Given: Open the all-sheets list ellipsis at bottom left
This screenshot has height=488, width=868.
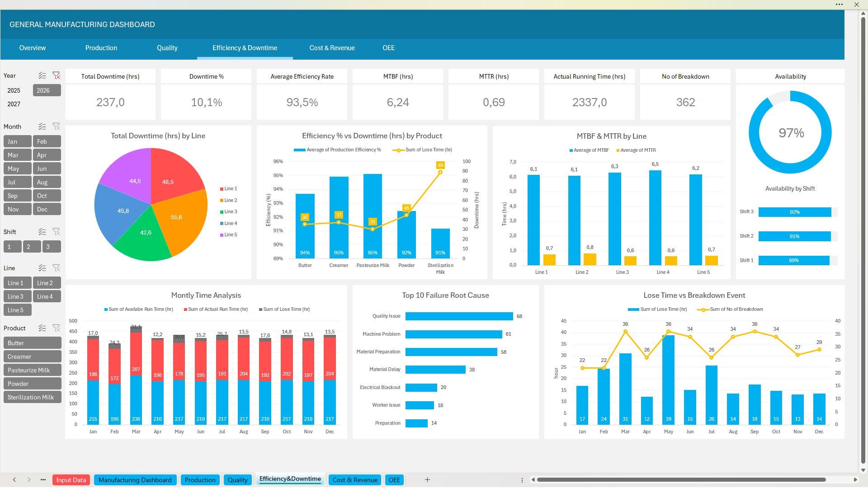Looking at the screenshot, I should [x=43, y=480].
